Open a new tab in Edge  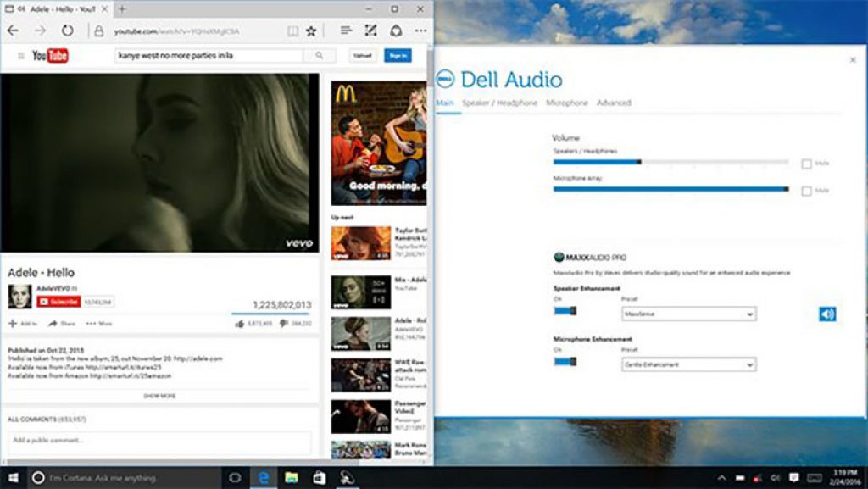click(122, 9)
